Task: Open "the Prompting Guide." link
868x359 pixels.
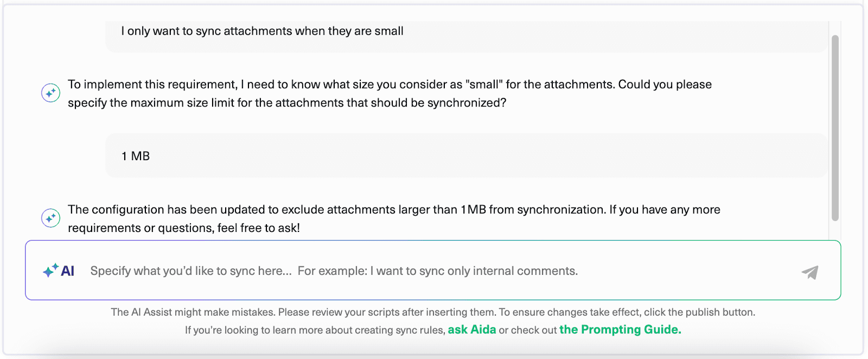Action: [x=620, y=330]
